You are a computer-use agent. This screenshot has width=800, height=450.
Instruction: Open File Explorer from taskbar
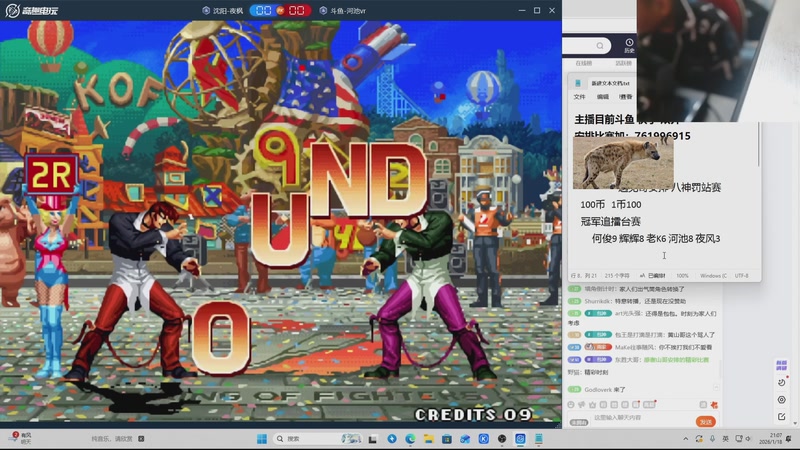pos(429,439)
